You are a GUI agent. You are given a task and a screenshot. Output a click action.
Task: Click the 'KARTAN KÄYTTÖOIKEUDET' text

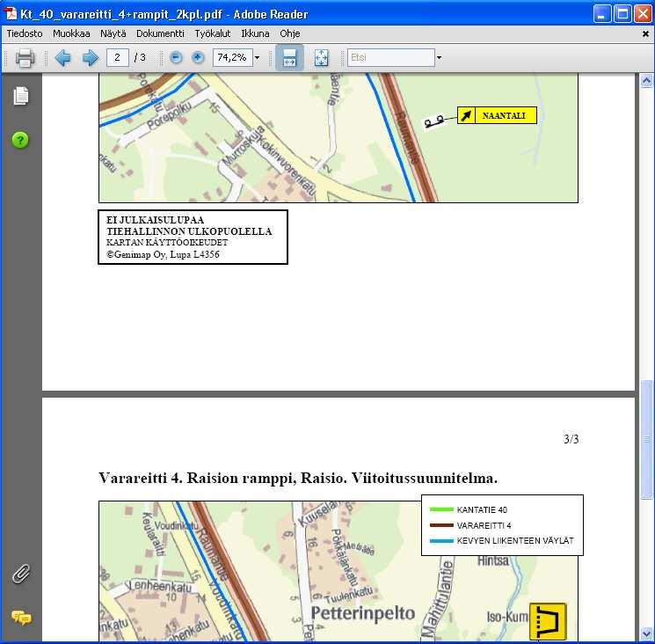pyautogui.click(x=167, y=243)
